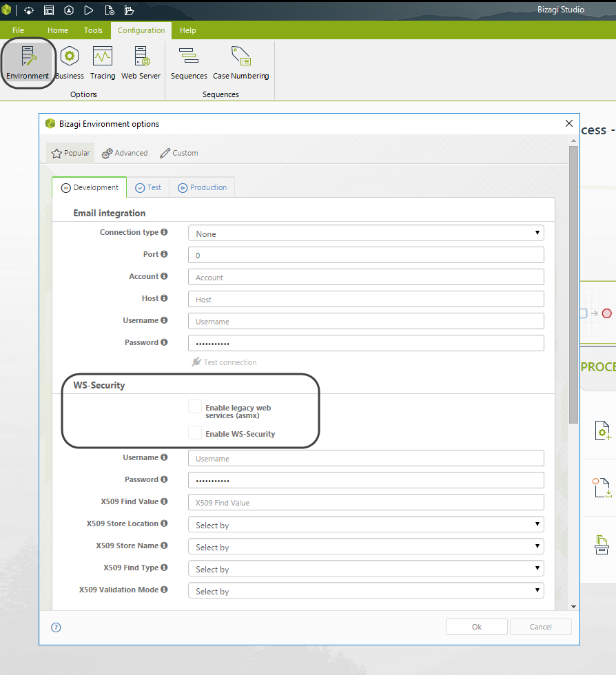Click the Bizagi logo in title bar
This screenshot has width=616, height=675.
(6, 10)
